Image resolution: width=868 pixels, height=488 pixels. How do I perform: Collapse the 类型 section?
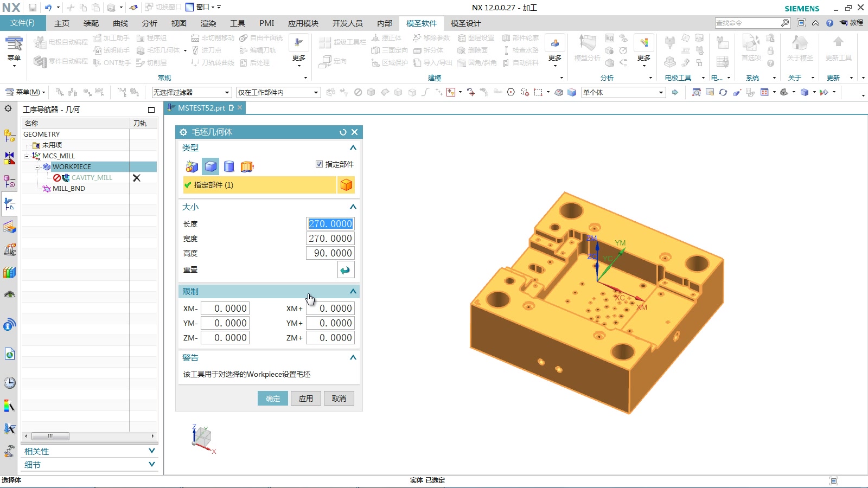[x=353, y=147]
